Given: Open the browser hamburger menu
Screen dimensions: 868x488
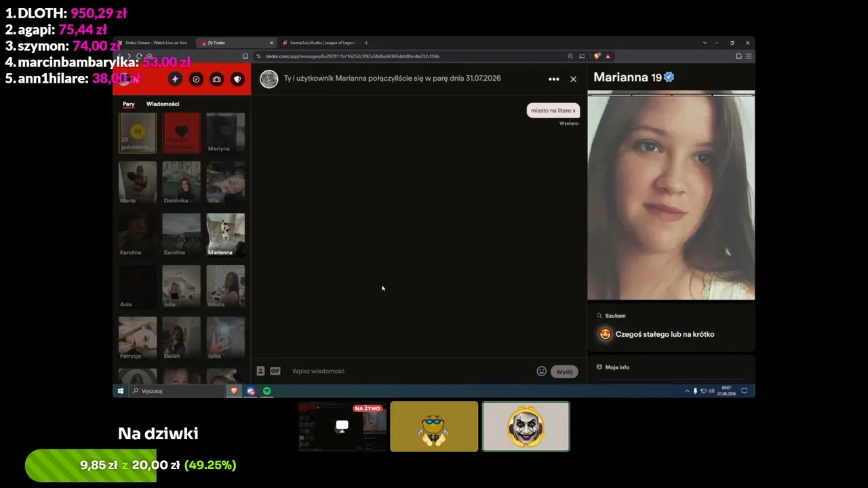Looking at the screenshot, I should pos(749,56).
